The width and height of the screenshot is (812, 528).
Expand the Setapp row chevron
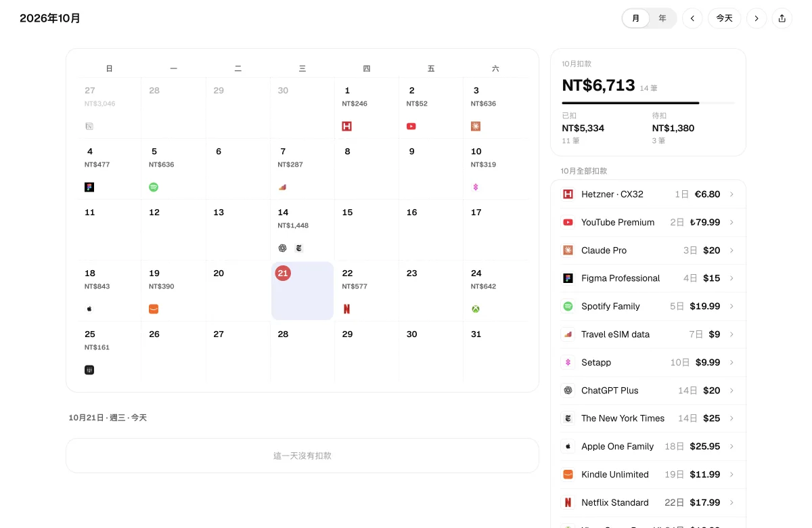731,362
